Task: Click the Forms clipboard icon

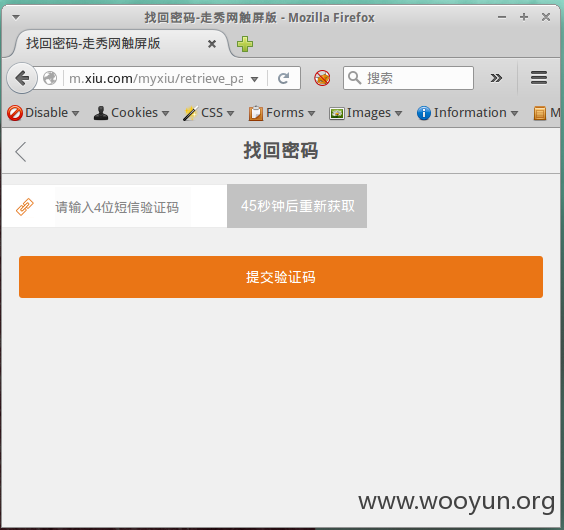Action: tap(256, 113)
